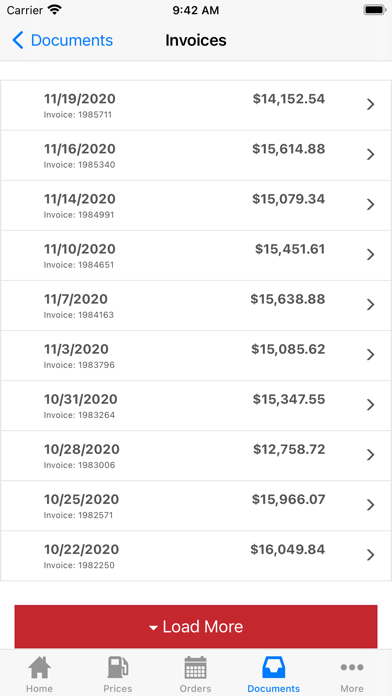Expand invoice 1985711 with its chevron
This screenshot has height=696, width=392.
370,104
